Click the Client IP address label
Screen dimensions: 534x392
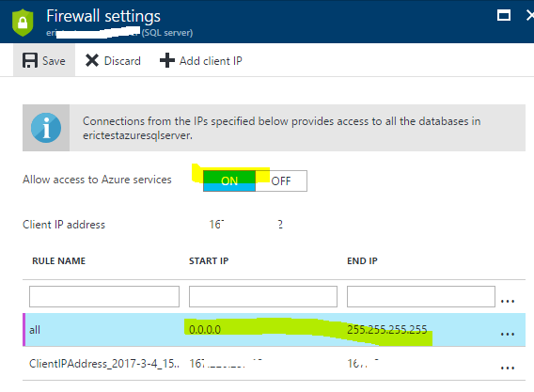64,225
